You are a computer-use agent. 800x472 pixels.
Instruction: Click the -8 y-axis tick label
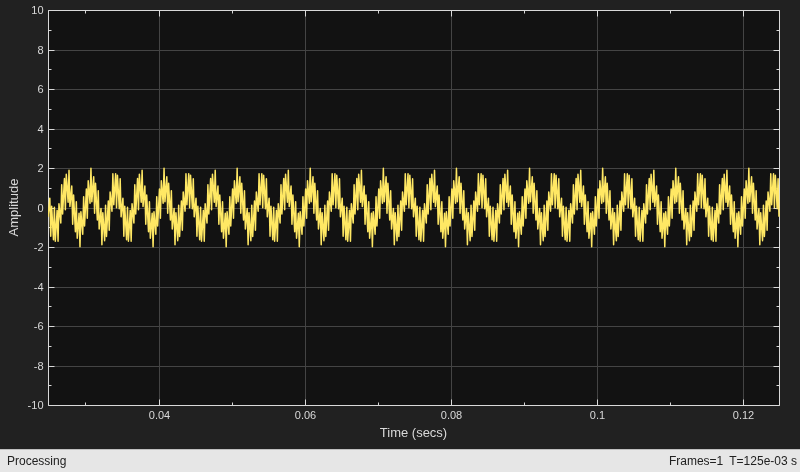click(39, 366)
